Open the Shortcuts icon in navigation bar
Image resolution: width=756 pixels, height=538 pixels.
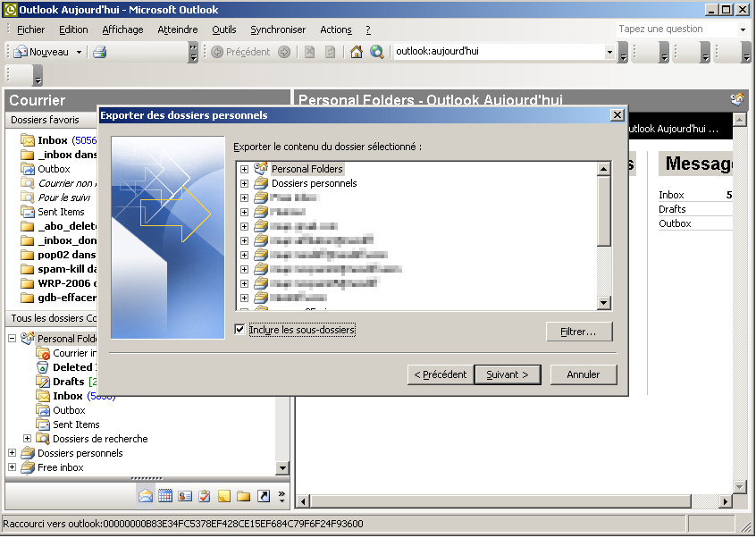tap(264, 496)
